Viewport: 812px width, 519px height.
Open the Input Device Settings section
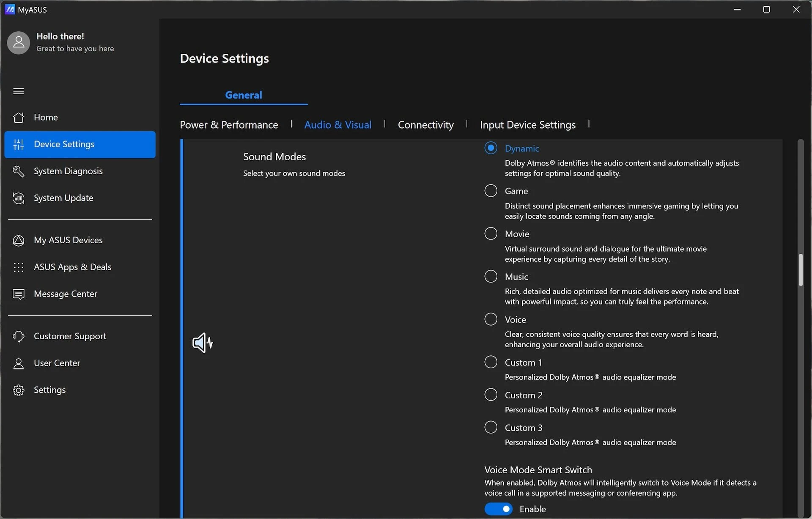coord(527,125)
